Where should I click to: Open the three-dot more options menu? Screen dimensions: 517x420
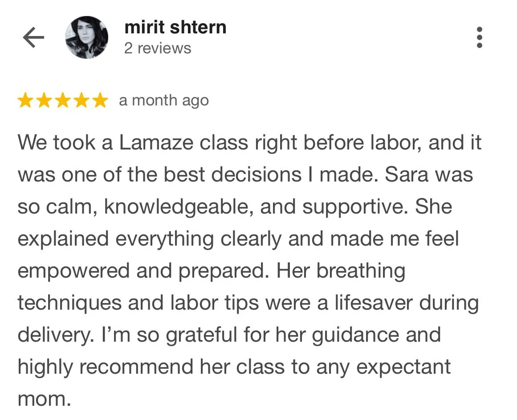(480, 38)
